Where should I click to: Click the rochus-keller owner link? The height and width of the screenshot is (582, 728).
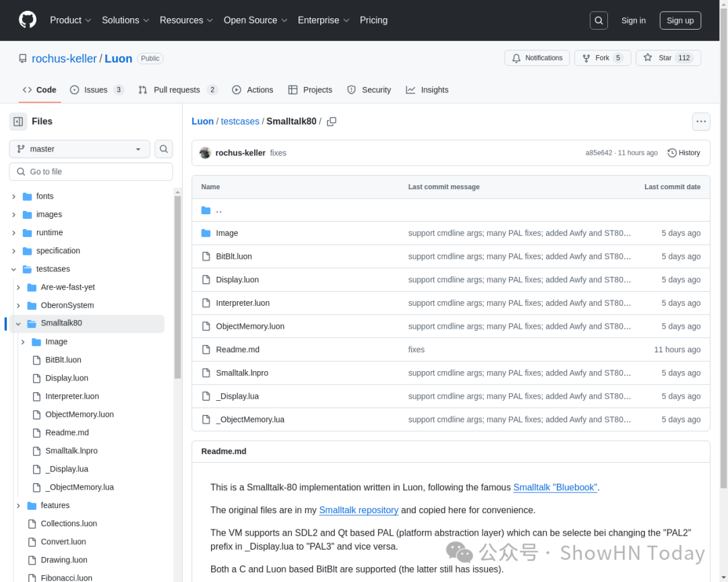[x=64, y=59]
